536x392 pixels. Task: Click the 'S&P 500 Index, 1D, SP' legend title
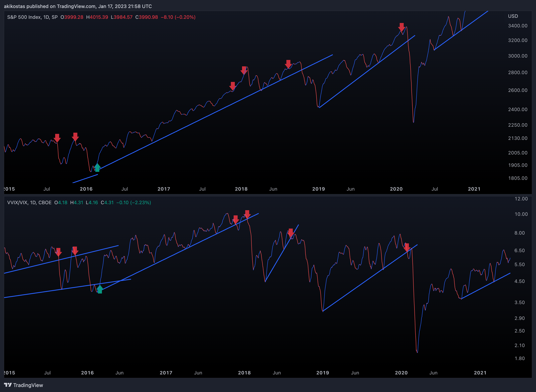(x=32, y=17)
